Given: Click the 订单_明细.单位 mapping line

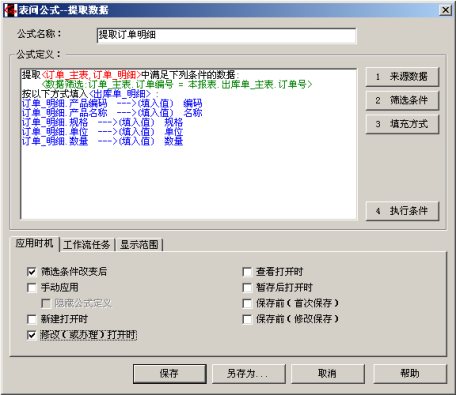Looking at the screenshot, I should (102, 132).
